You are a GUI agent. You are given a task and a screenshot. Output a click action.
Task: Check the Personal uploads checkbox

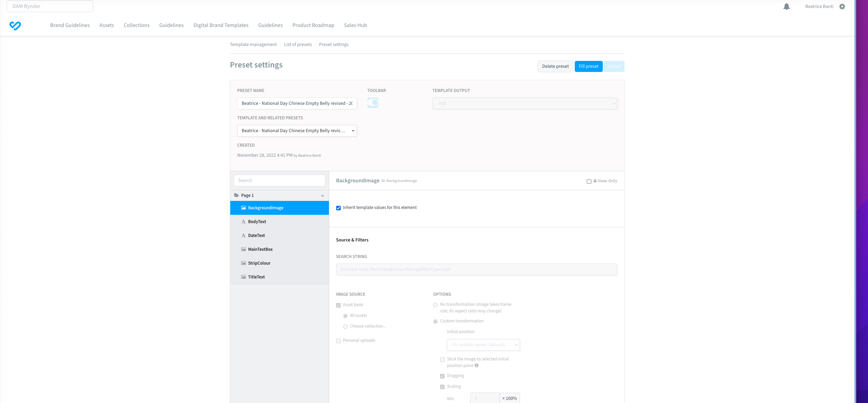338,341
